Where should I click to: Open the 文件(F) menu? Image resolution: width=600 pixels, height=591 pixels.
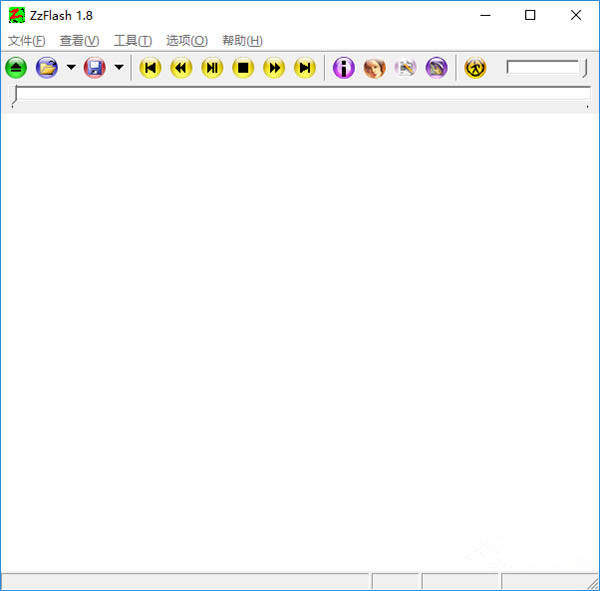pyautogui.click(x=26, y=41)
